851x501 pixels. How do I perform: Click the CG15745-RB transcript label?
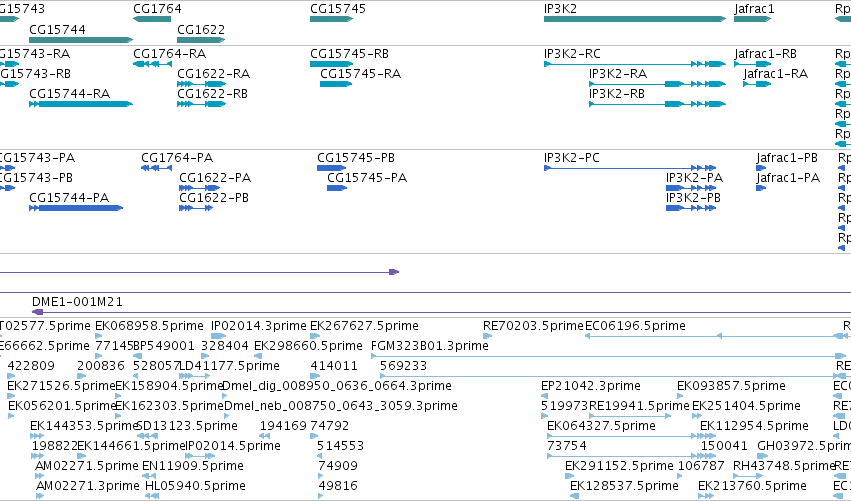point(350,54)
